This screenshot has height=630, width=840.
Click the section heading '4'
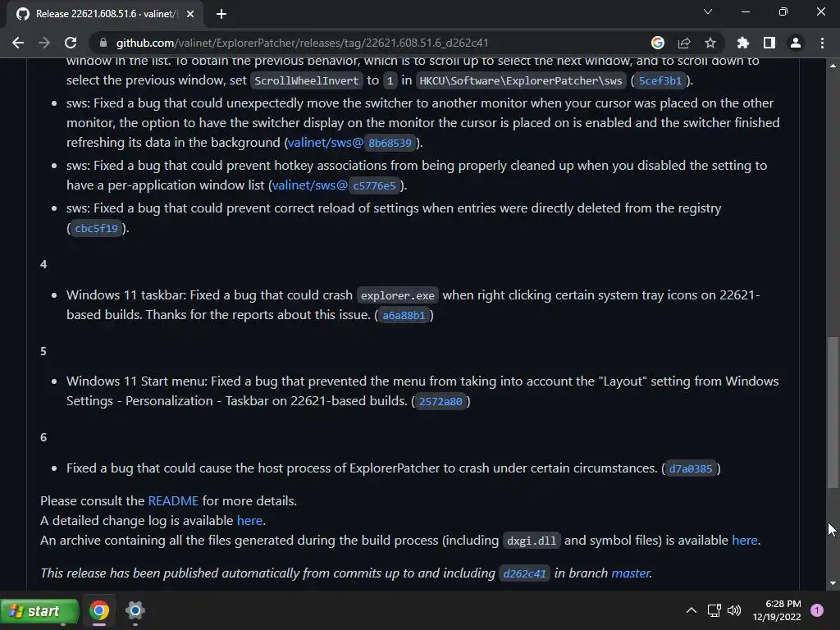coord(43,264)
